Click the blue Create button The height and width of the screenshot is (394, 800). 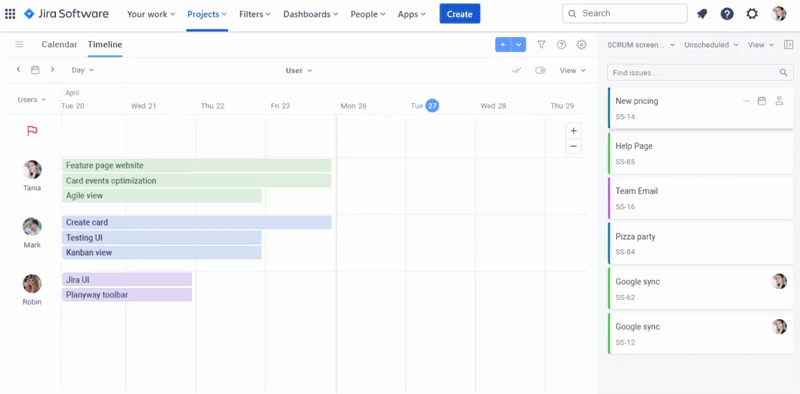(460, 14)
